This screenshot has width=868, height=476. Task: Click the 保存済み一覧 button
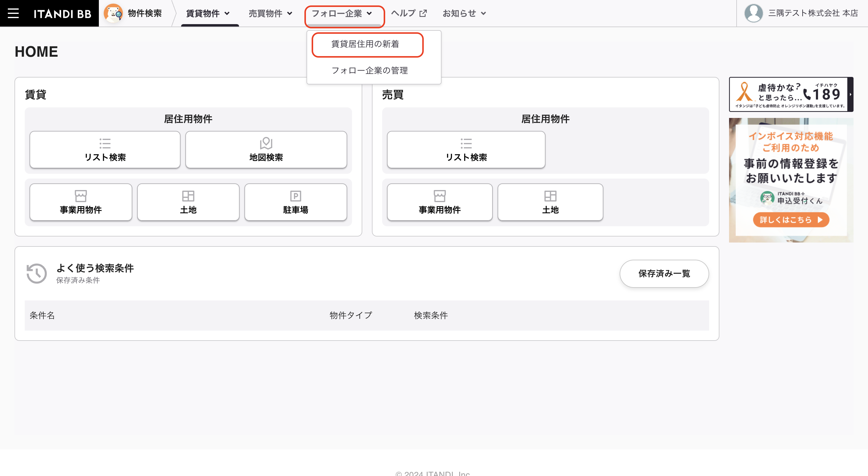[x=664, y=273]
